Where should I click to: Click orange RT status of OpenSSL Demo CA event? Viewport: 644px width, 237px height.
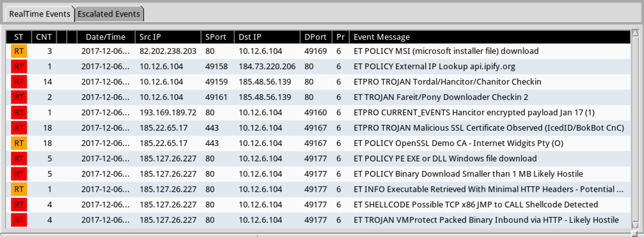pos(19,143)
